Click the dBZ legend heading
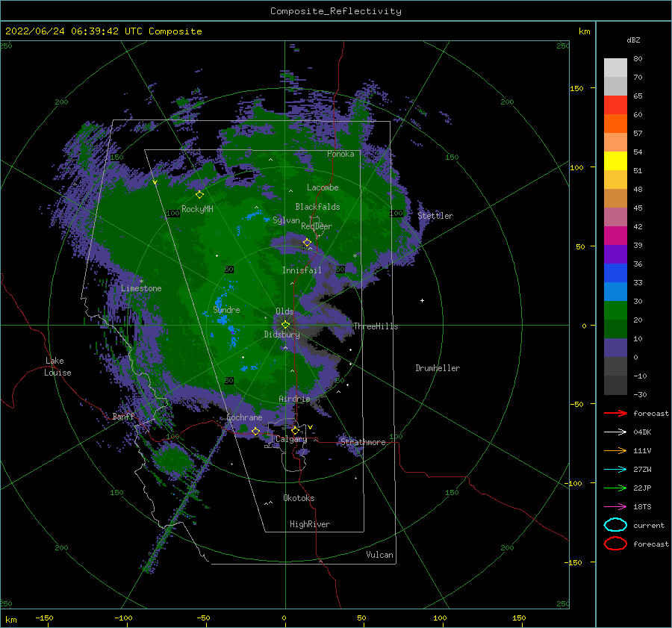This screenshot has height=628, width=672. [633, 40]
